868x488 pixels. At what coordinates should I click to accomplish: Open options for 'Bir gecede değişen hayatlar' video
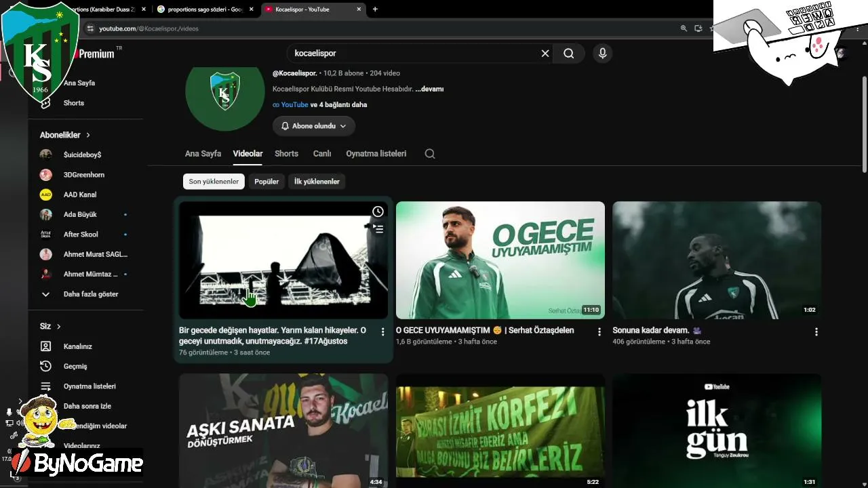[x=382, y=332]
